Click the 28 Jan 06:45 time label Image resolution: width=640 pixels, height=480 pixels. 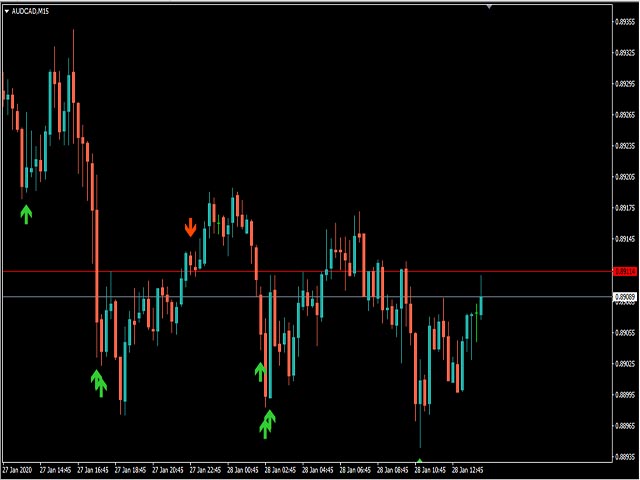356,470
